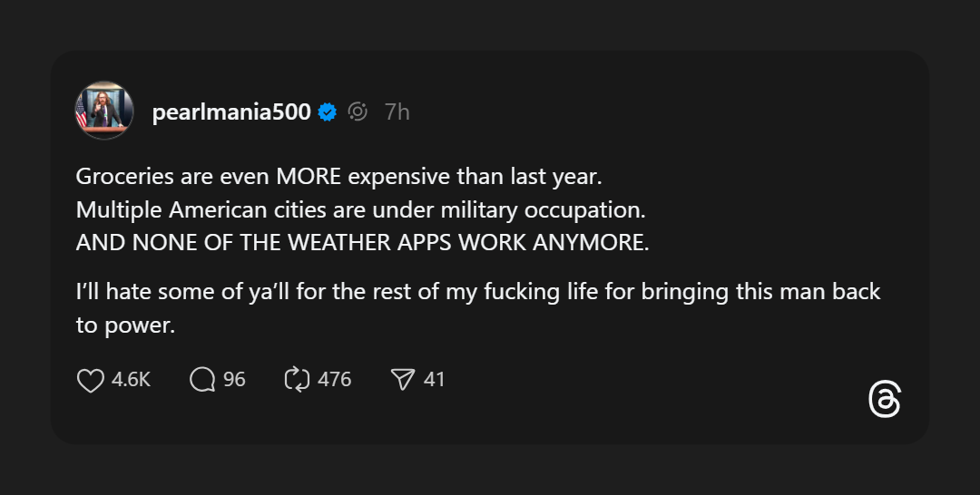This screenshot has height=495, width=980.
Task: Open pearlmania500's profile picture
Action: click(104, 112)
